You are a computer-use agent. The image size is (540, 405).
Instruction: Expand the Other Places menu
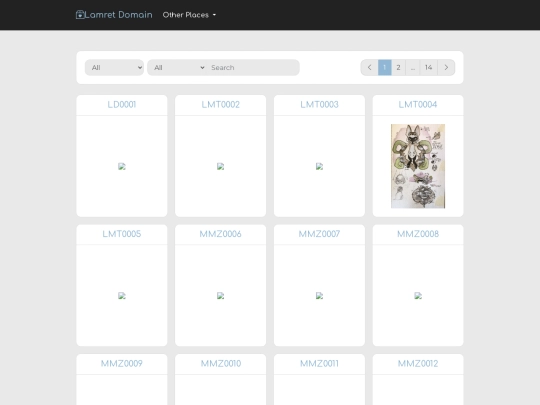[189, 15]
